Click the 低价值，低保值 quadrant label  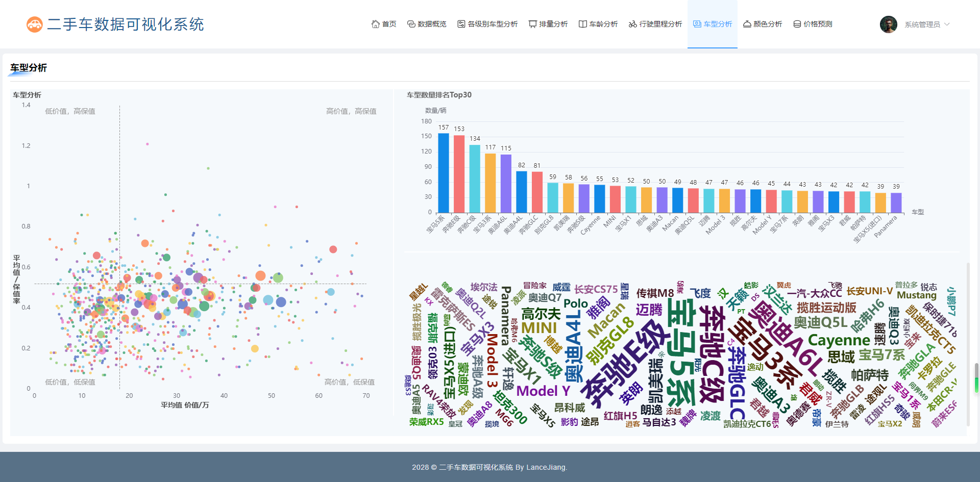70,382
